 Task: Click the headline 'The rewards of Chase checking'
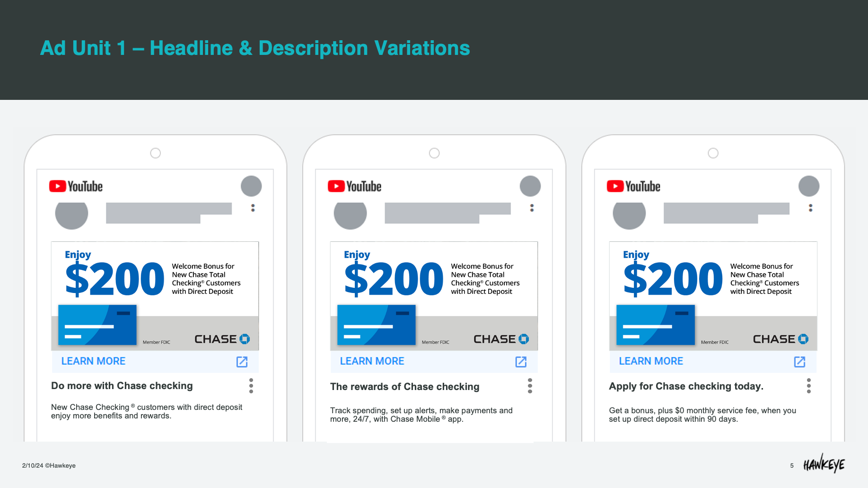pos(404,387)
